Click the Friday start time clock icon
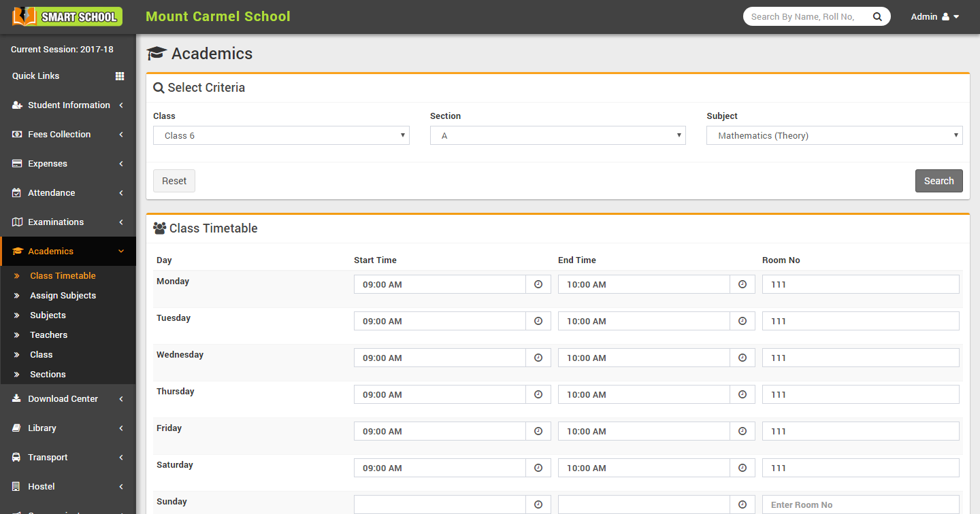The width and height of the screenshot is (980, 514). click(538, 431)
